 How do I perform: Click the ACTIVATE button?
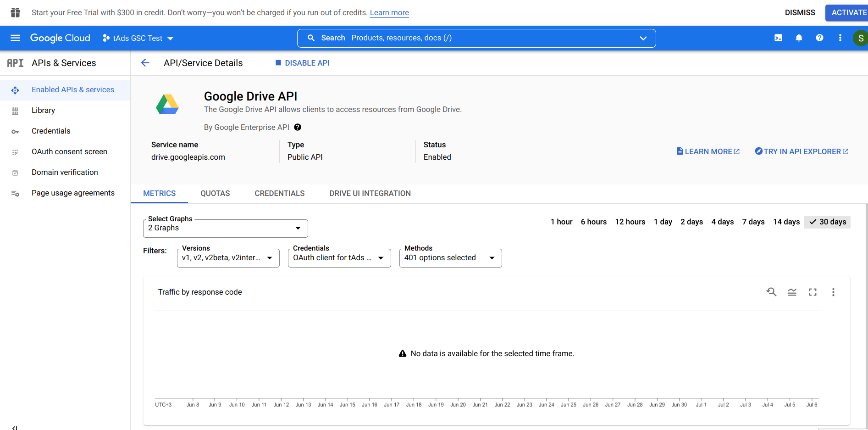tap(848, 12)
